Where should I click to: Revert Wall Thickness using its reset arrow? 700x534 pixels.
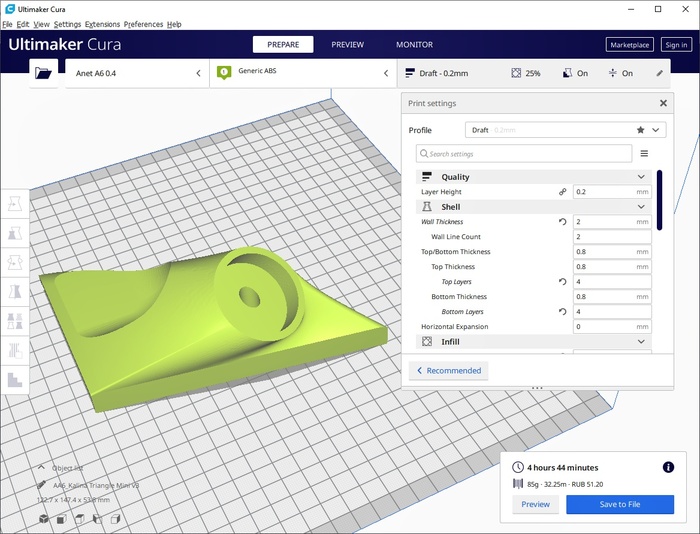[562, 222]
